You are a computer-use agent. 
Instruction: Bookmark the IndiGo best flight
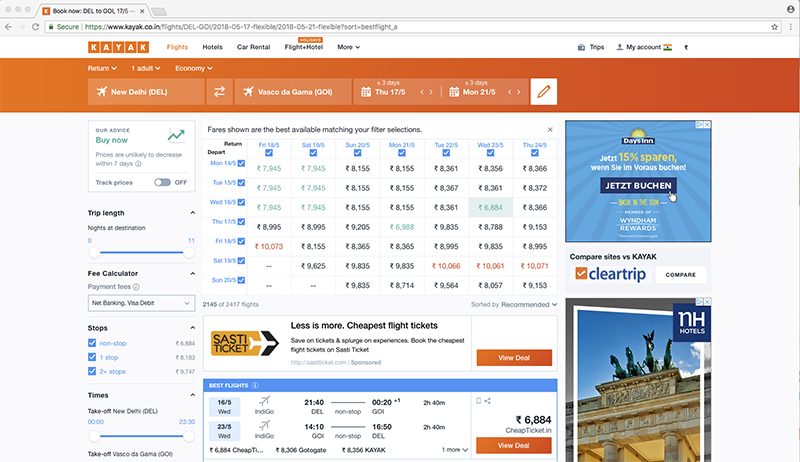[479, 401]
